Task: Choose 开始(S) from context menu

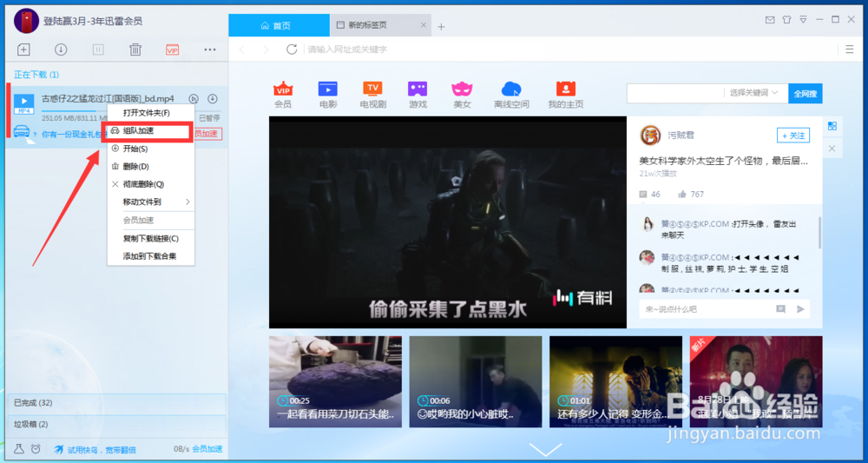Action: point(150,149)
